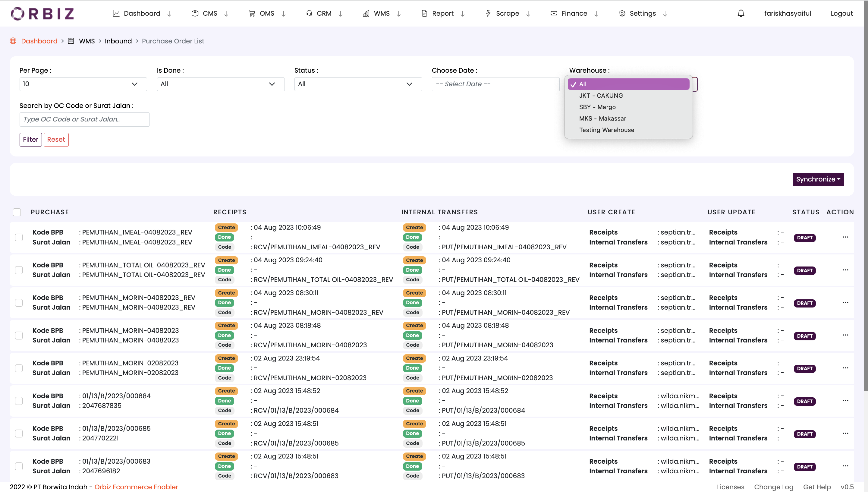Click the Settings gear icon
The image size is (868, 492).
[x=622, y=14]
